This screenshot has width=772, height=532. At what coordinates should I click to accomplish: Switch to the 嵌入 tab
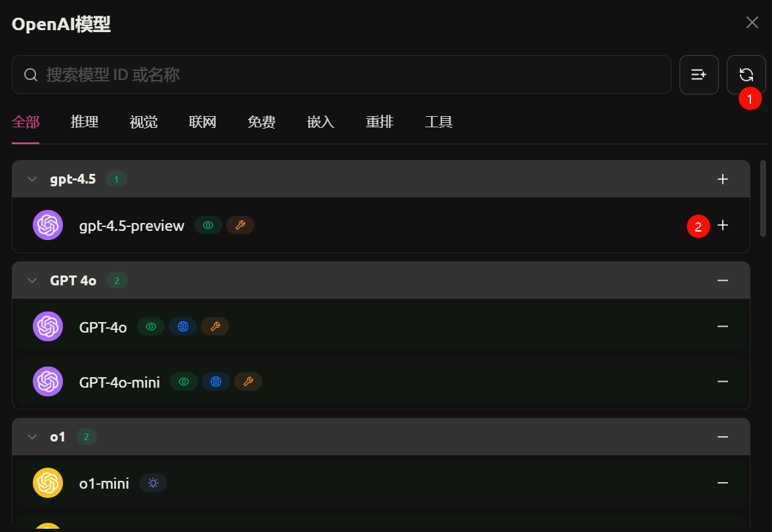(x=321, y=121)
